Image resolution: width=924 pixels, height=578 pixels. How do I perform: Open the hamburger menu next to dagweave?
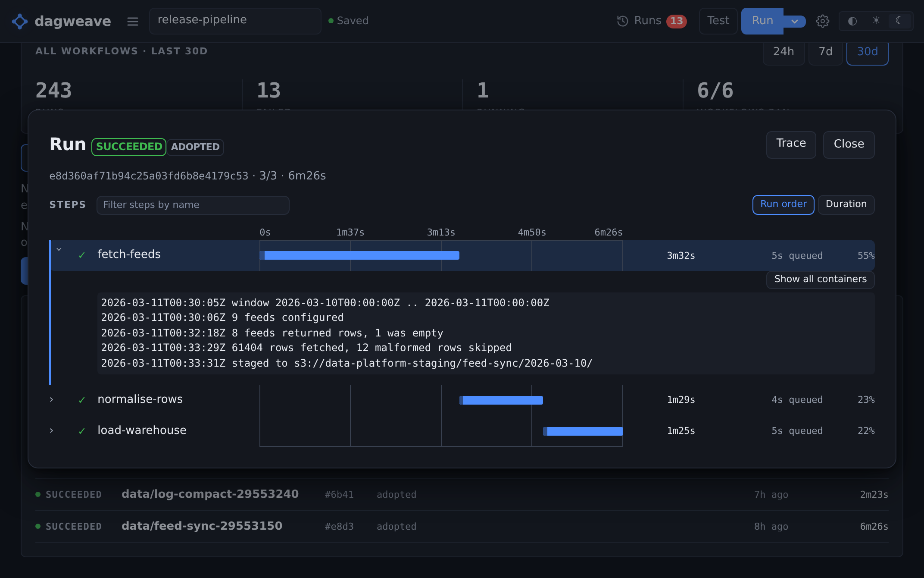click(133, 21)
